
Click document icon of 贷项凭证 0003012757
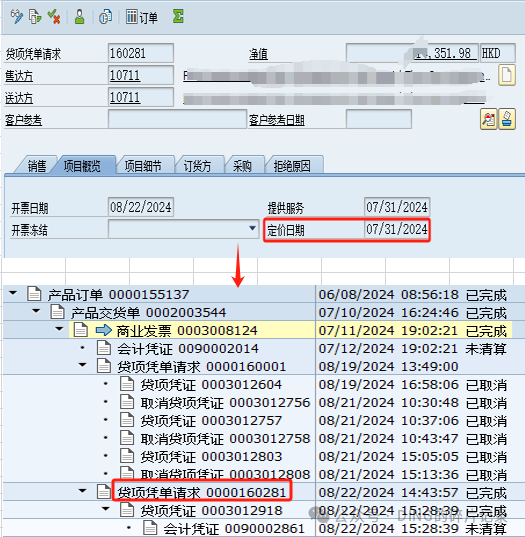127,420
